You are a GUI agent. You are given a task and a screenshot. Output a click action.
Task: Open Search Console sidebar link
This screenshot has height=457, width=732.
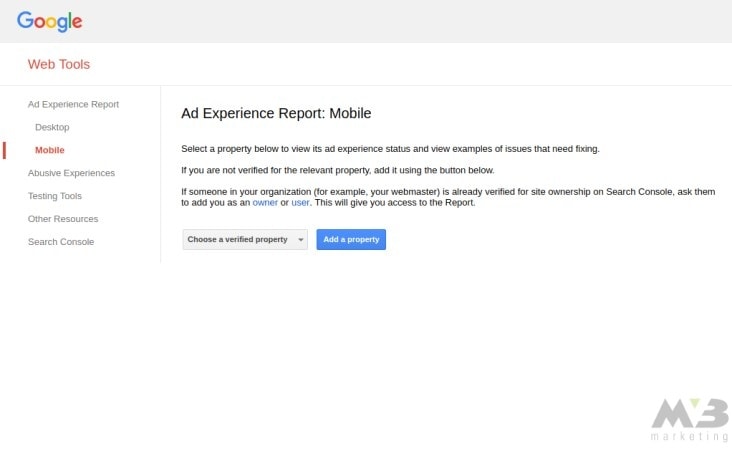(x=61, y=242)
